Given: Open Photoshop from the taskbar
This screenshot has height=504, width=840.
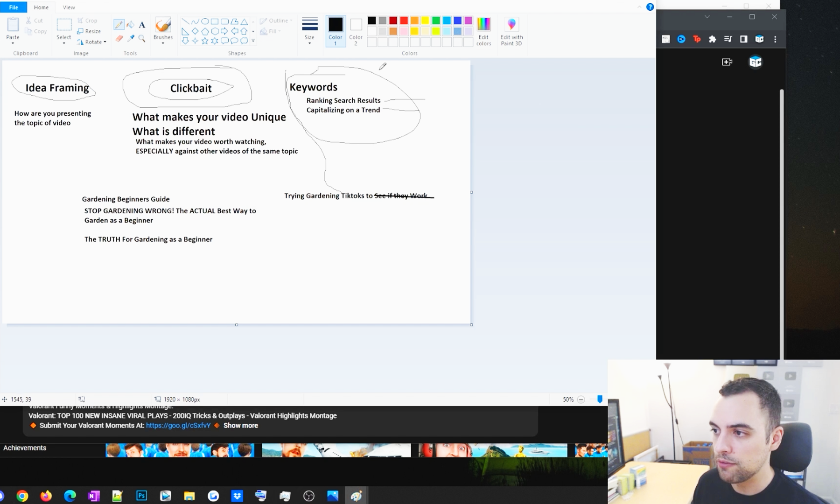Looking at the screenshot, I should (141, 496).
